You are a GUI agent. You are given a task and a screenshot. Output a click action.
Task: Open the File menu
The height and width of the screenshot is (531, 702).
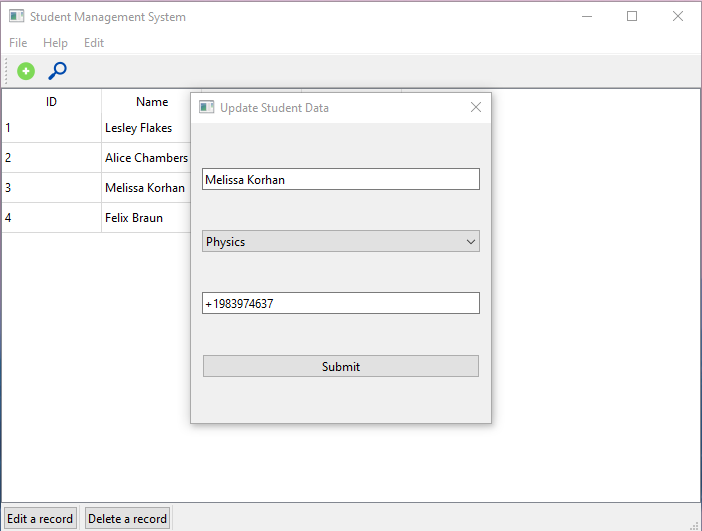[x=18, y=43]
